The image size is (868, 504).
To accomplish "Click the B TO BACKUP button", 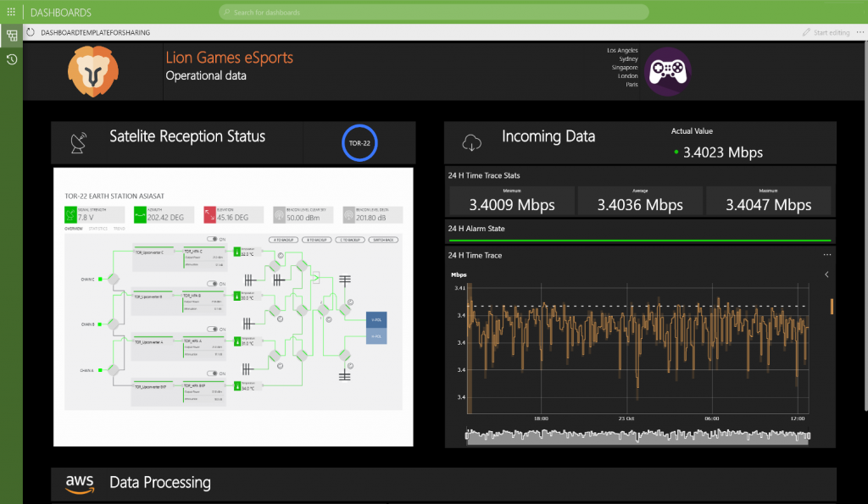I will 317,240.
